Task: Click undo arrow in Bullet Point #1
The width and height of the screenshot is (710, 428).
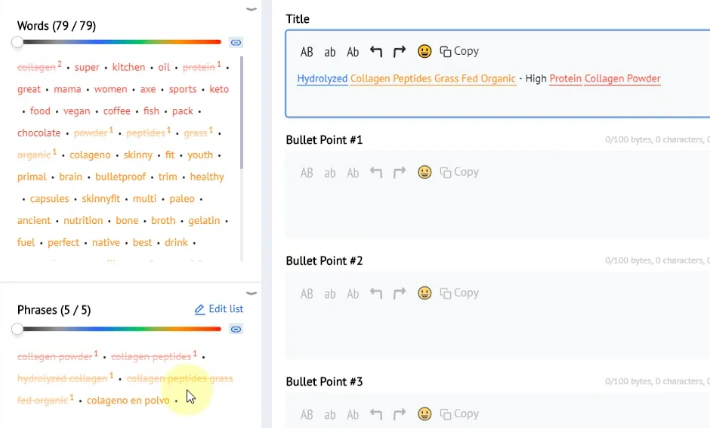Action: [x=376, y=173]
